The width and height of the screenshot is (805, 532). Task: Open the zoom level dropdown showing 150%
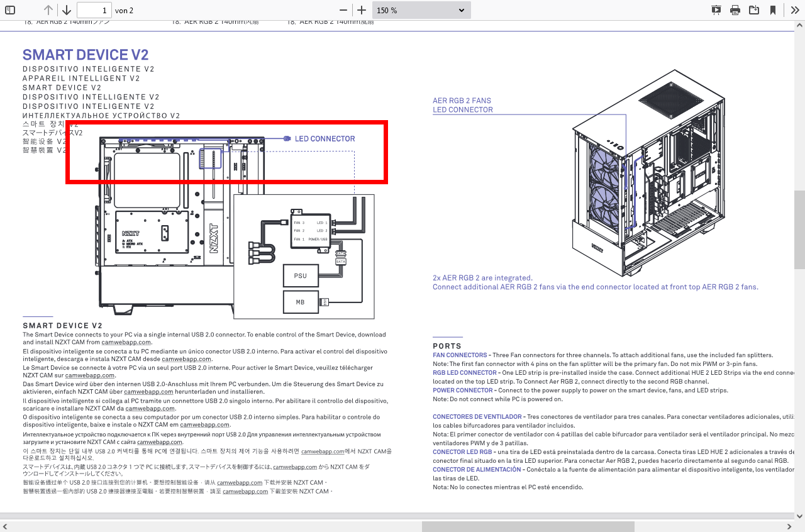(x=421, y=10)
